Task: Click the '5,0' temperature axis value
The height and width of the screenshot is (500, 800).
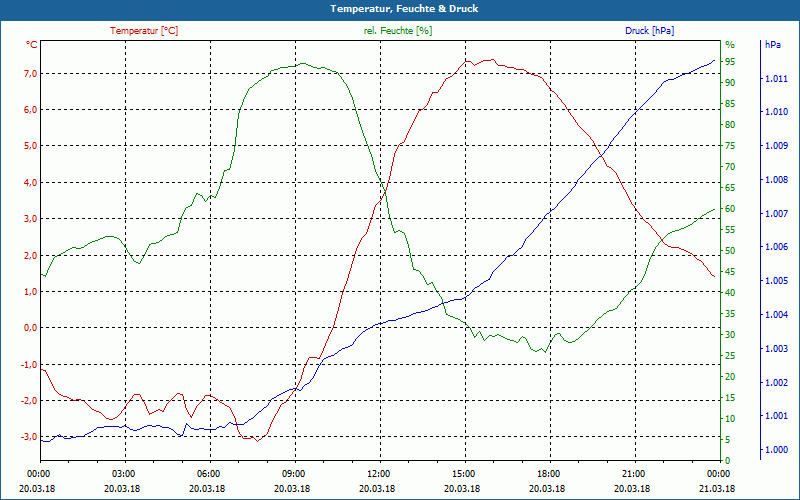Action: point(30,146)
